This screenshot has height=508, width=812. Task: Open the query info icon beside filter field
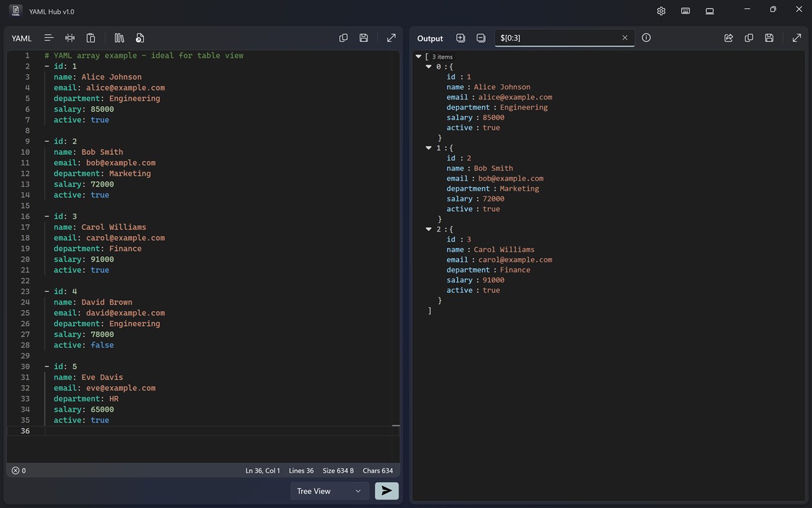(646, 38)
